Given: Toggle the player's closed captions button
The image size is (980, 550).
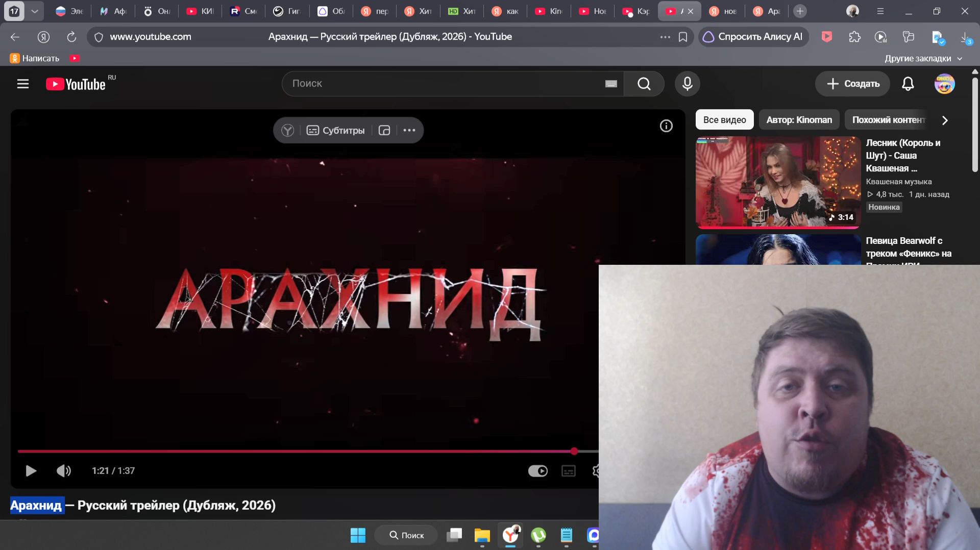Looking at the screenshot, I should [569, 471].
